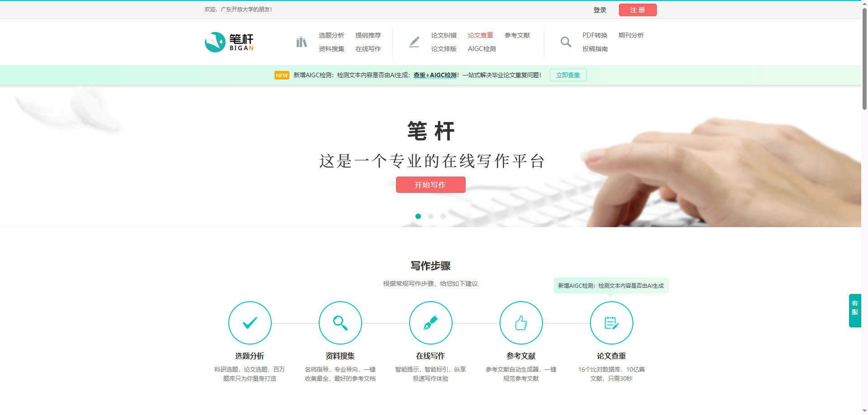Image resolution: width=868 pixels, height=415 pixels.
Task: Open the 参考文献 thumbs-up circle icon
Action: click(521, 323)
